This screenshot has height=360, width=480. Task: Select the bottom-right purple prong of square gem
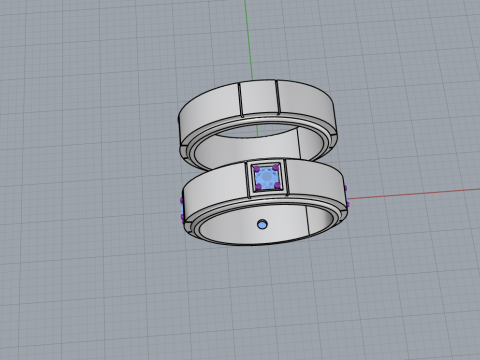(277, 185)
